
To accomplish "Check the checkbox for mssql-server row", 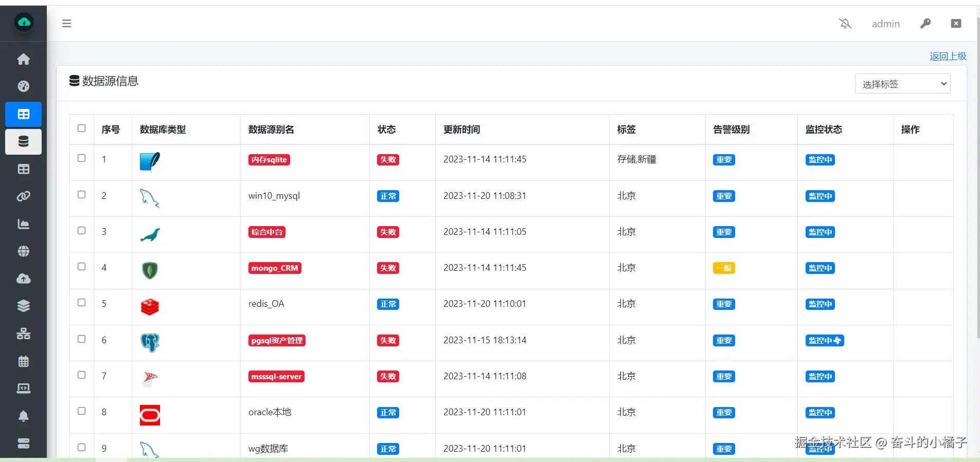I will 81,375.
